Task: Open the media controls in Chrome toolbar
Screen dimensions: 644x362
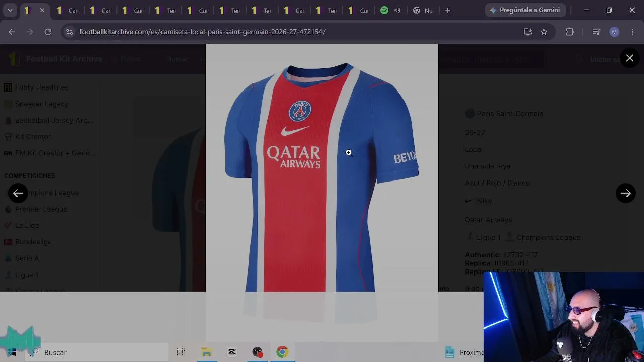Action: pos(596,32)
